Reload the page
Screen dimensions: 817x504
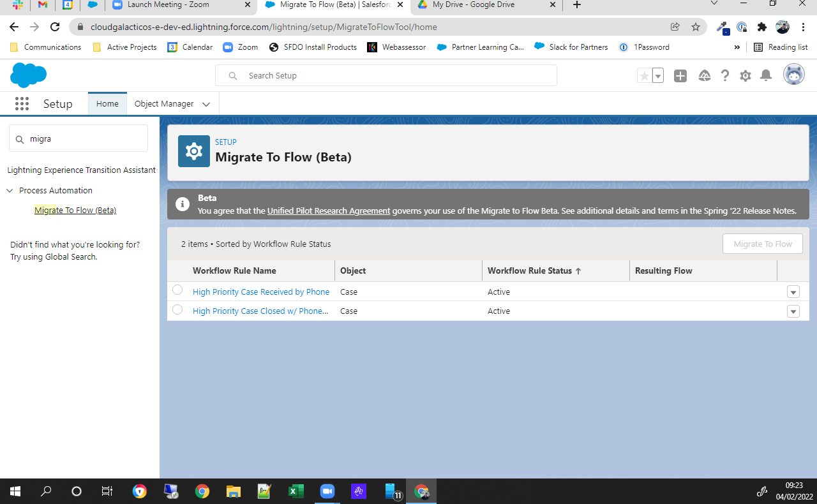pos(55,27)
